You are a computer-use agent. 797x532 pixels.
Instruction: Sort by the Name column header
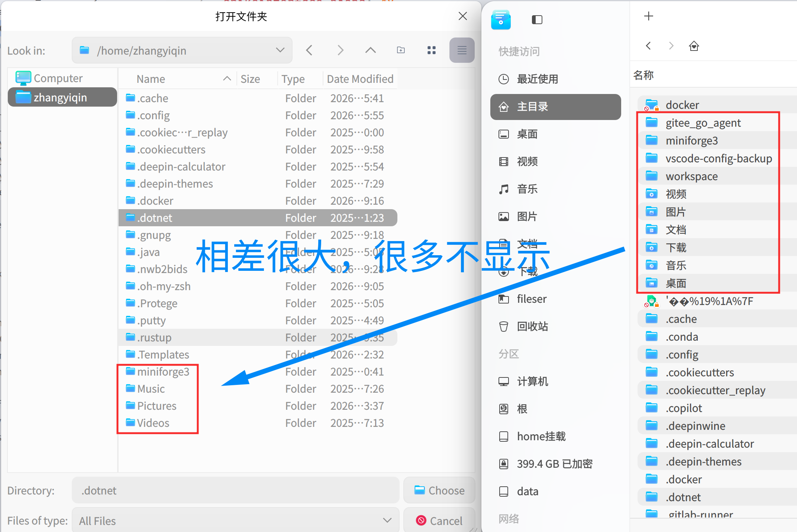coord(151,79)
